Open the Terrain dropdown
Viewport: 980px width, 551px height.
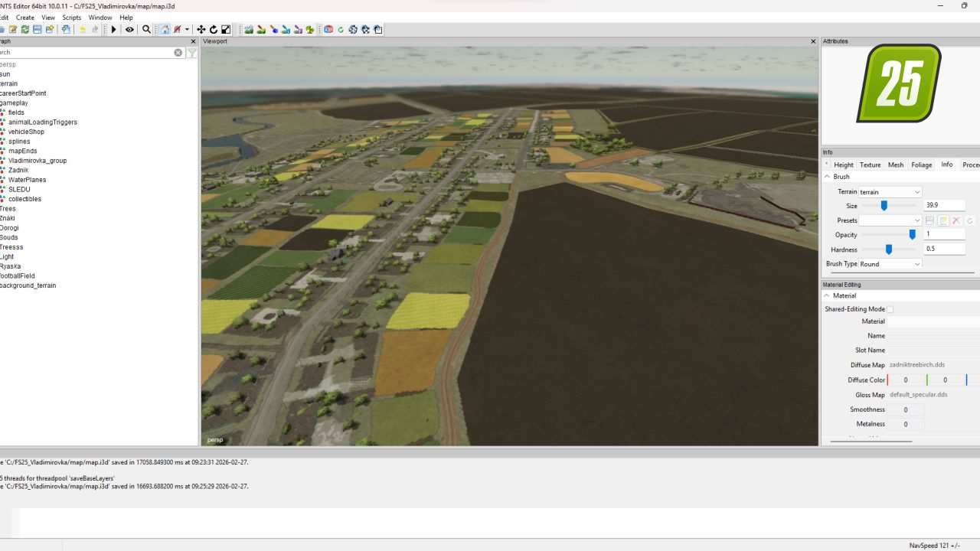click(x=890, y=192)
